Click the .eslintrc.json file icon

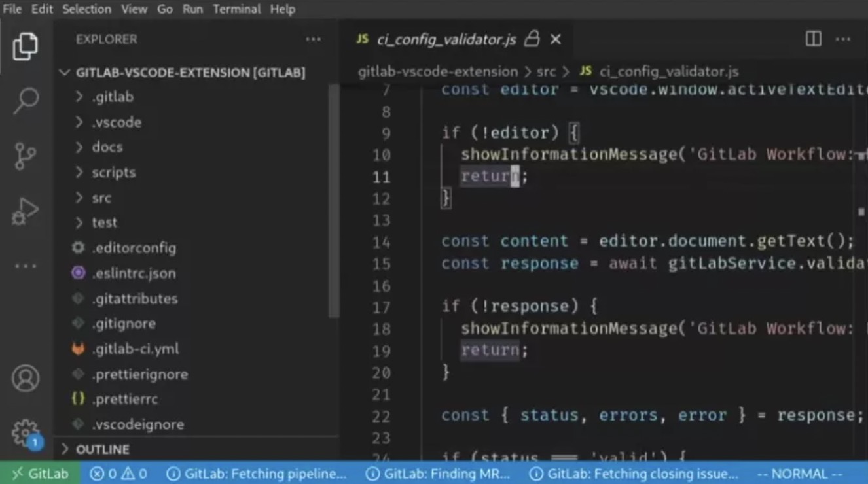tap(79, 273)
